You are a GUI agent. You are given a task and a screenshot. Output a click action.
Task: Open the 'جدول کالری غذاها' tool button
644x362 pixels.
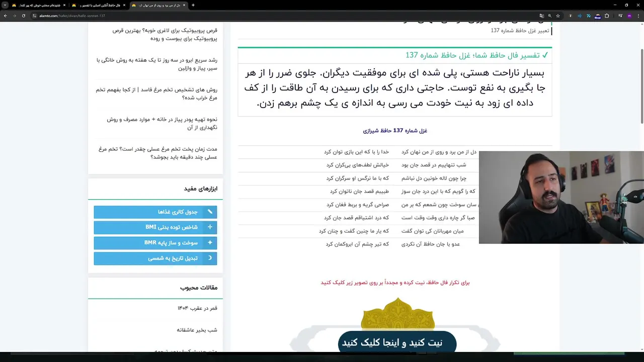[x=155, y=212]
